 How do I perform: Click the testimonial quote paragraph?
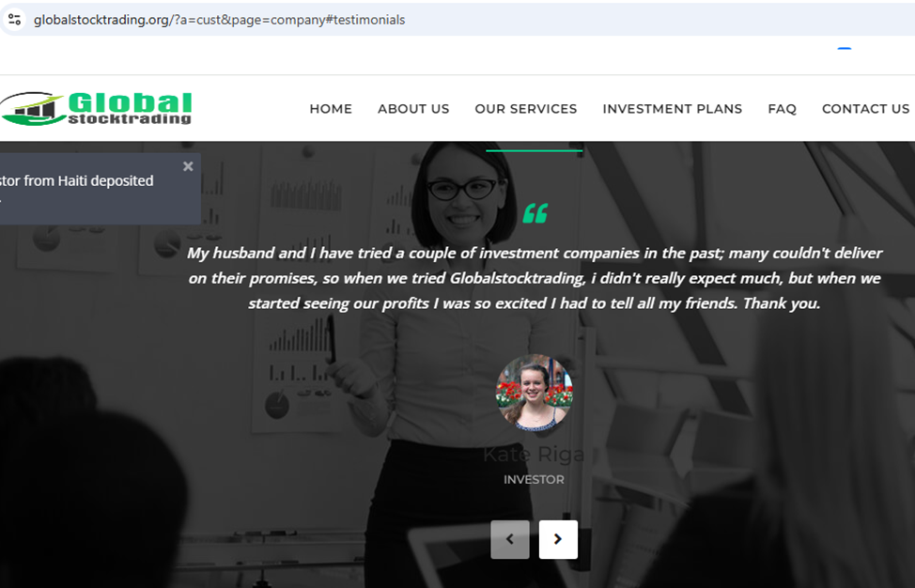pyautogui.click(x=534, y=278)
